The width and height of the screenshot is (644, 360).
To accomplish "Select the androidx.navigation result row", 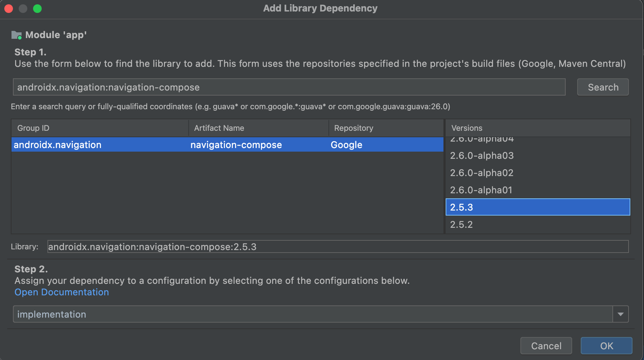I will point(227,145).
